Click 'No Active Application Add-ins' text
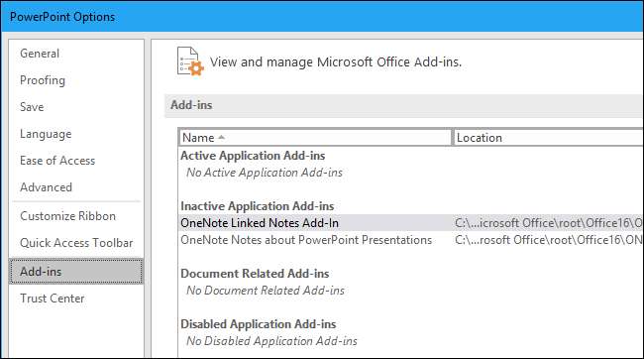Screen dimensions: 644x359 (265, 173)
